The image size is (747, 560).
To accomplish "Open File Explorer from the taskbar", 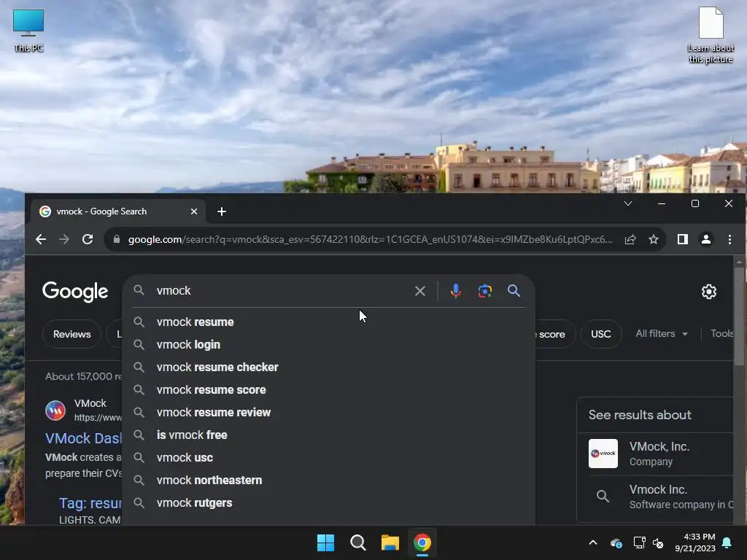I will pyautogui.click(x=390, y=542).
